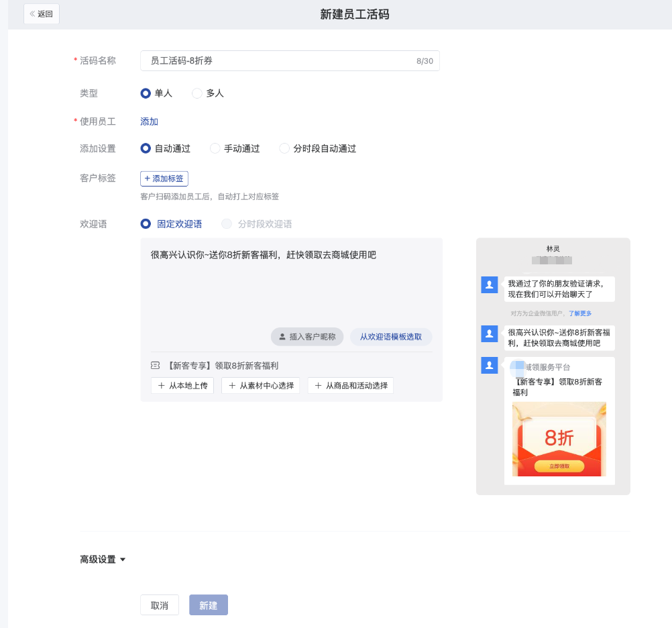
Task: Click the 添加标签 button
Action: pos(164,178)
